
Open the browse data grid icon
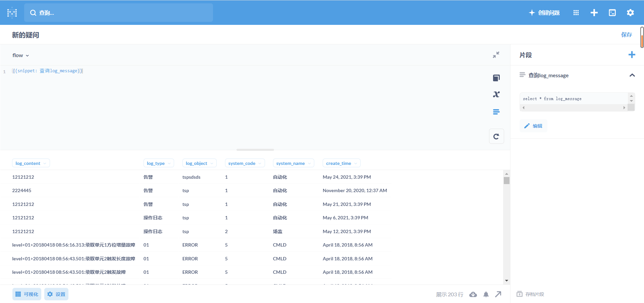(x=576, y=13)
